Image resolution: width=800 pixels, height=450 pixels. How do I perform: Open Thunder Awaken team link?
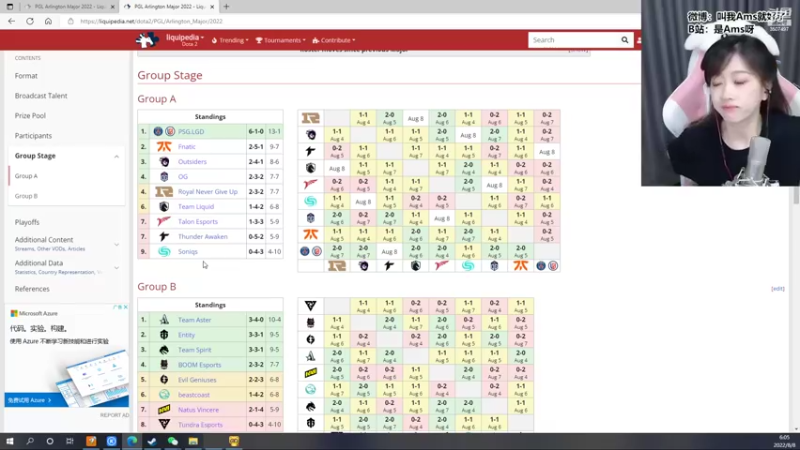tap(203, 237)
